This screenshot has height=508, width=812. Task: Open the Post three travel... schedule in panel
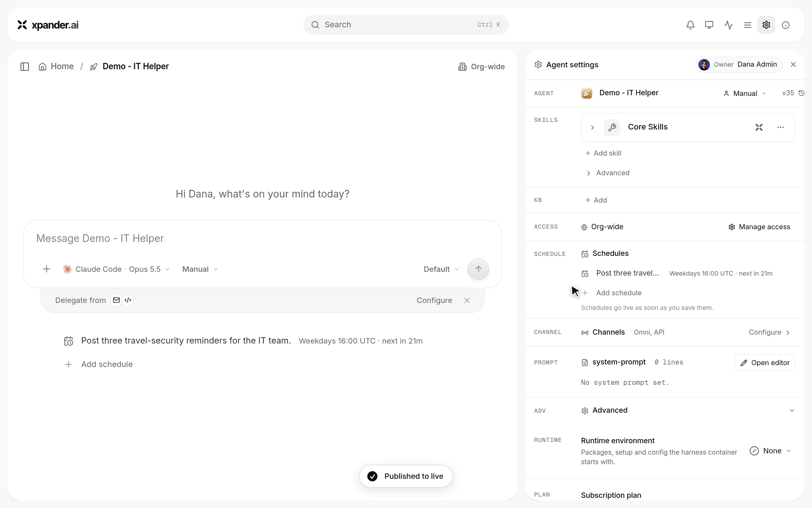pos(677,273)
